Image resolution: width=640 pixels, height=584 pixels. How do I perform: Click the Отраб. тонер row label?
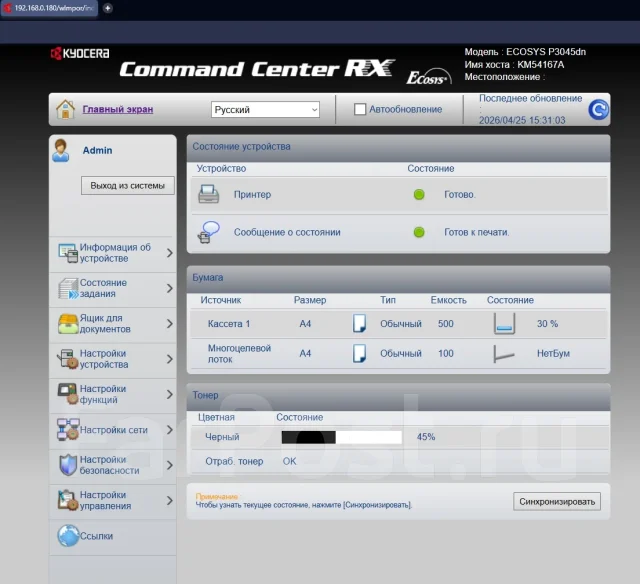pos(234,462)
